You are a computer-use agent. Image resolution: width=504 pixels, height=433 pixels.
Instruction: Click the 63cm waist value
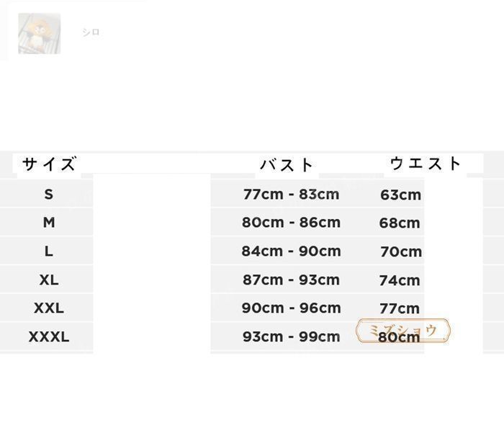(400, 195)
